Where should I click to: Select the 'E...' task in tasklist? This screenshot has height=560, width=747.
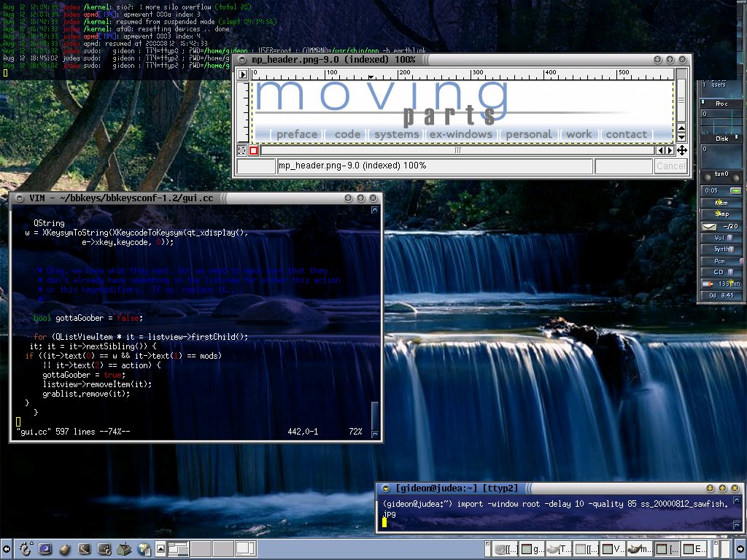click(694, 549)
